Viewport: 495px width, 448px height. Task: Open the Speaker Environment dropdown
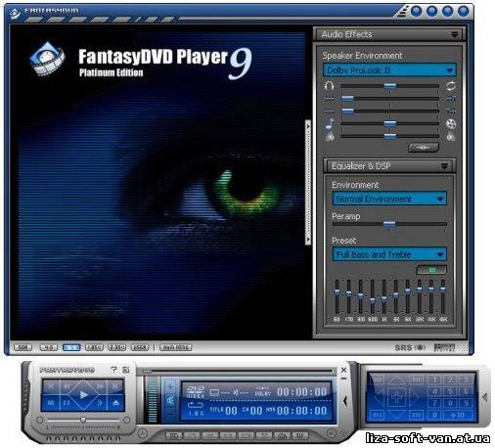[389, 70]
